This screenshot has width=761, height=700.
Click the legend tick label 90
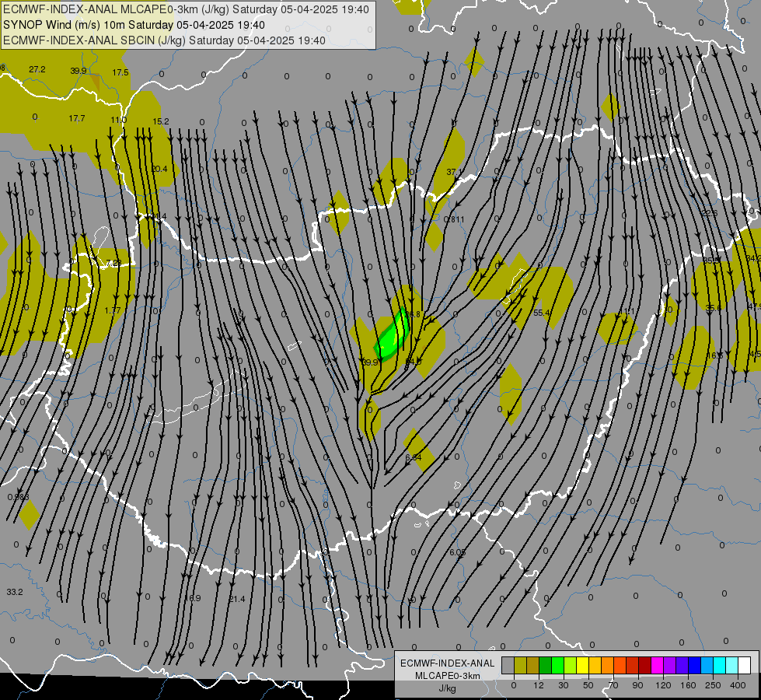[x=637, y=685]
